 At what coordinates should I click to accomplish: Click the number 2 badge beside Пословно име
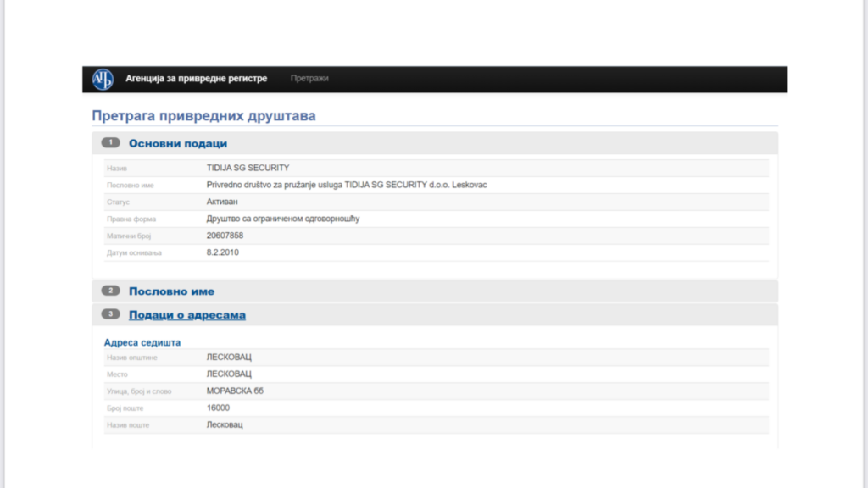pyautogui.click(x=111, y=291)
